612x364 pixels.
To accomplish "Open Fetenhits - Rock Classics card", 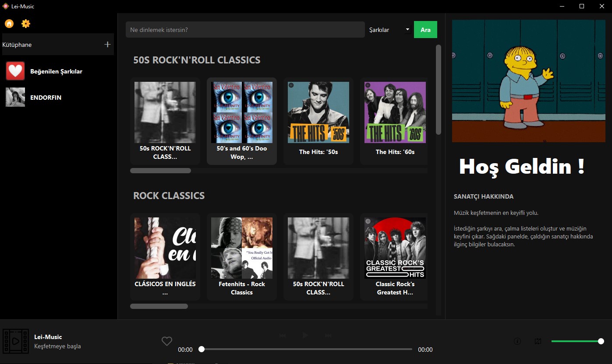I will tap(242, 257).
